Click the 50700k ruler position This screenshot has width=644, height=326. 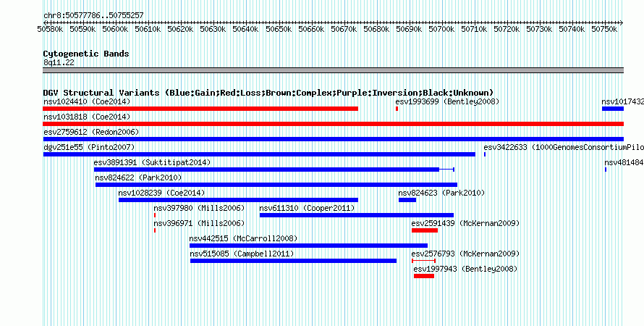tap(441, 29)
